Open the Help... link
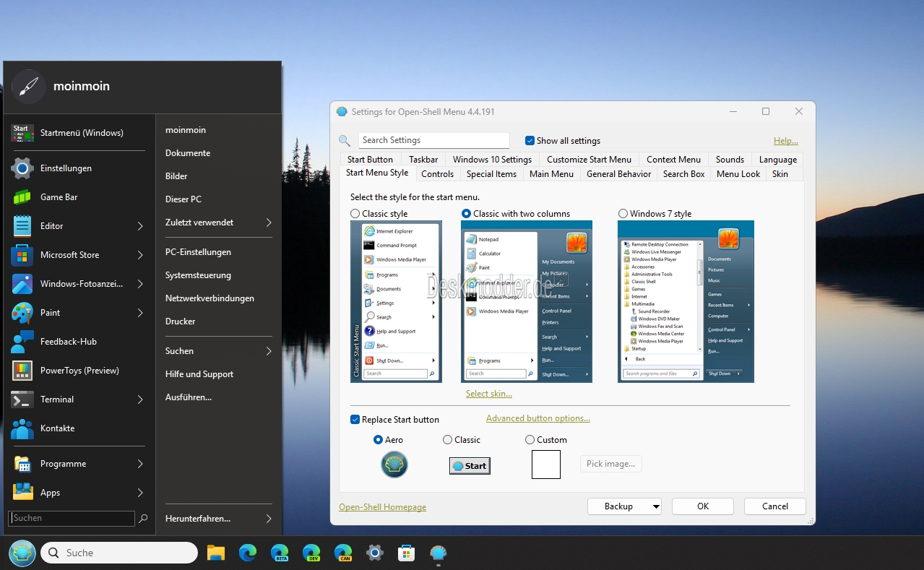924x570 pixels. click(786, 141)
